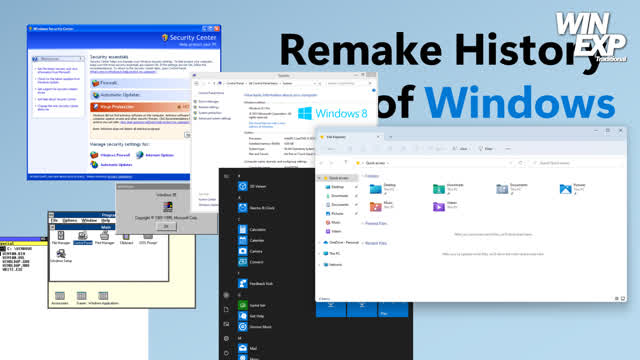Click Start menu documents icon in rail
The width and height of the screenshot is (640, 360).
(227, 309)
